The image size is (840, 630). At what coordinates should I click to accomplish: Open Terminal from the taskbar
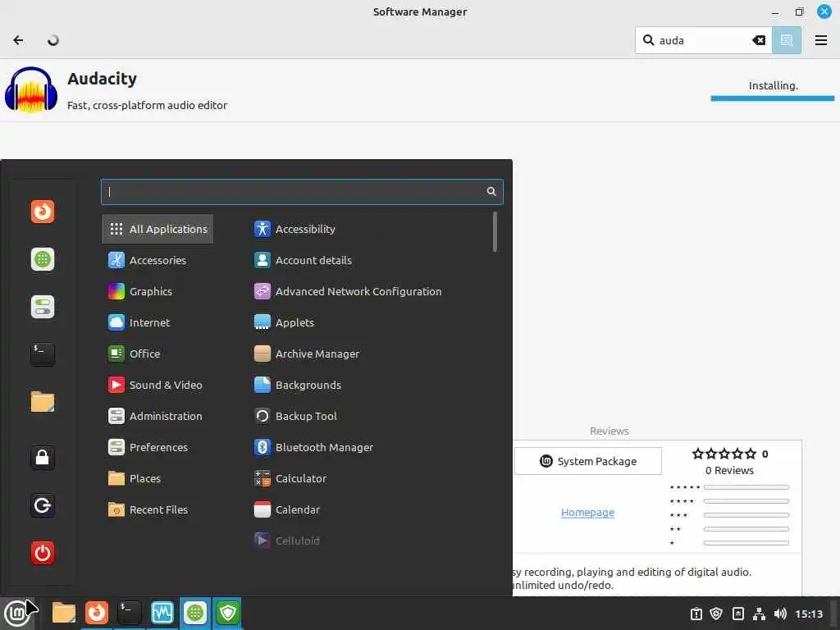coord(129,612)
